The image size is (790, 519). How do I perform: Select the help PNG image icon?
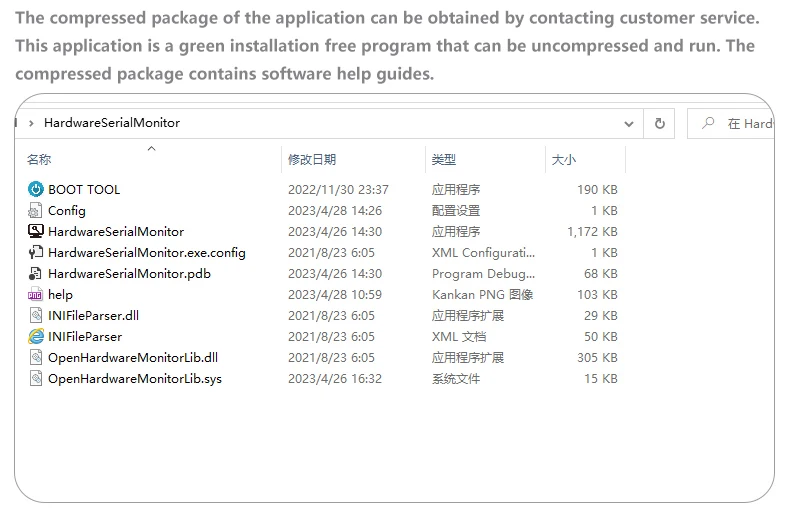point(35,294)
